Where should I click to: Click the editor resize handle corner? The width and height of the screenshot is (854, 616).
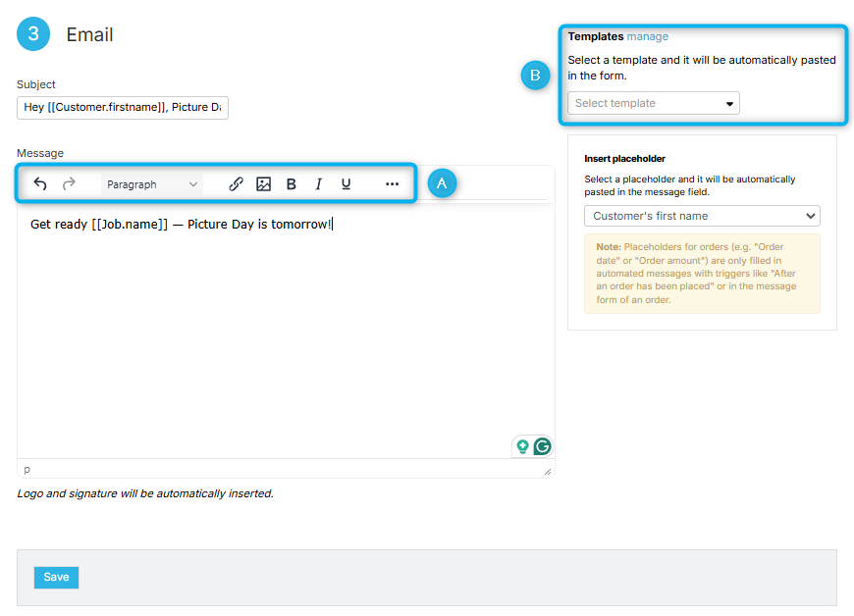548,471
